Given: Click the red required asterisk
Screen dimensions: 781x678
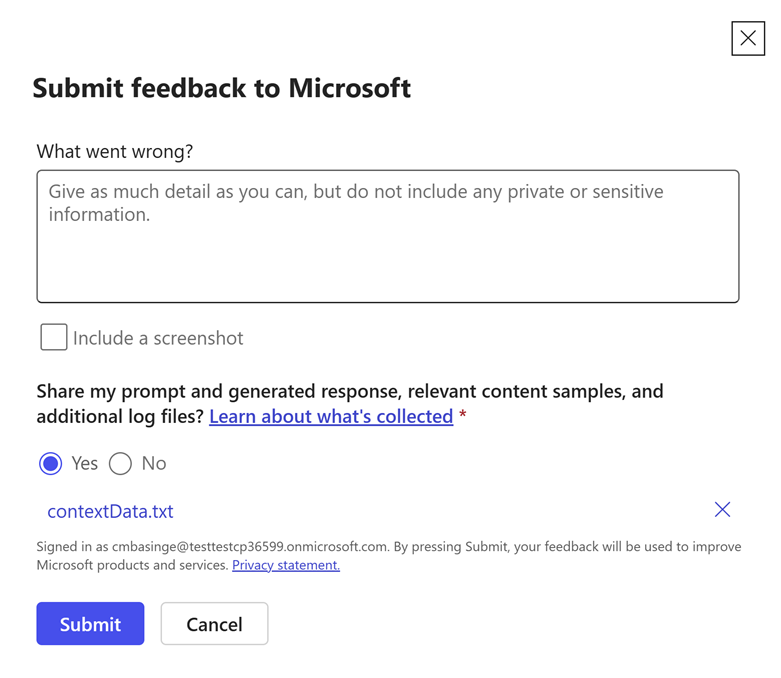Looking at the screenshot, I should click(463, 415).
